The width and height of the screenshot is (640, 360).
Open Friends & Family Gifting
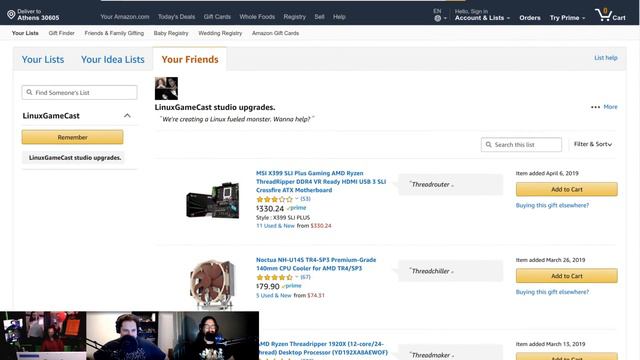(x=114, y=33)
